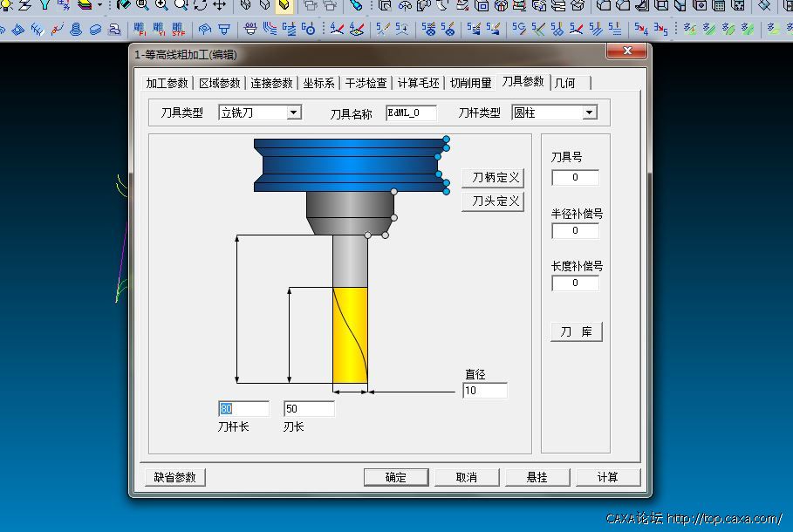Click the 刀具名称 input field
This screenshot has height=532, width=793.
point(411,113)
